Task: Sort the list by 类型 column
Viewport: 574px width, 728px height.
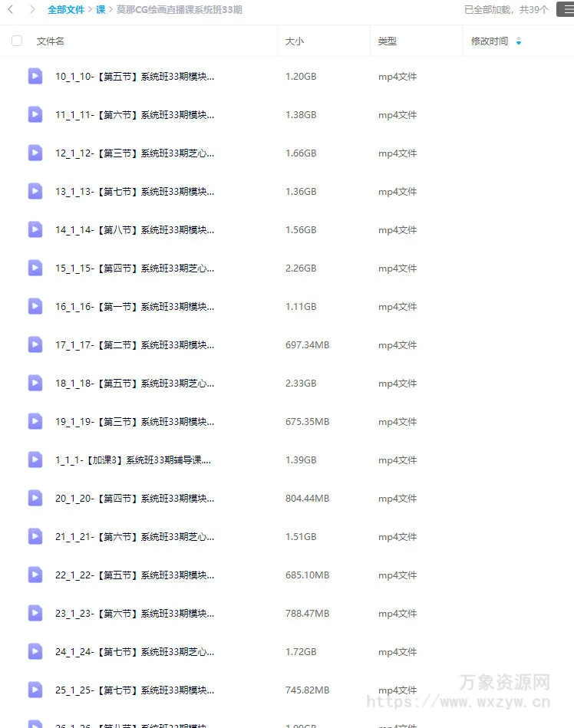Action: [387, 41]
